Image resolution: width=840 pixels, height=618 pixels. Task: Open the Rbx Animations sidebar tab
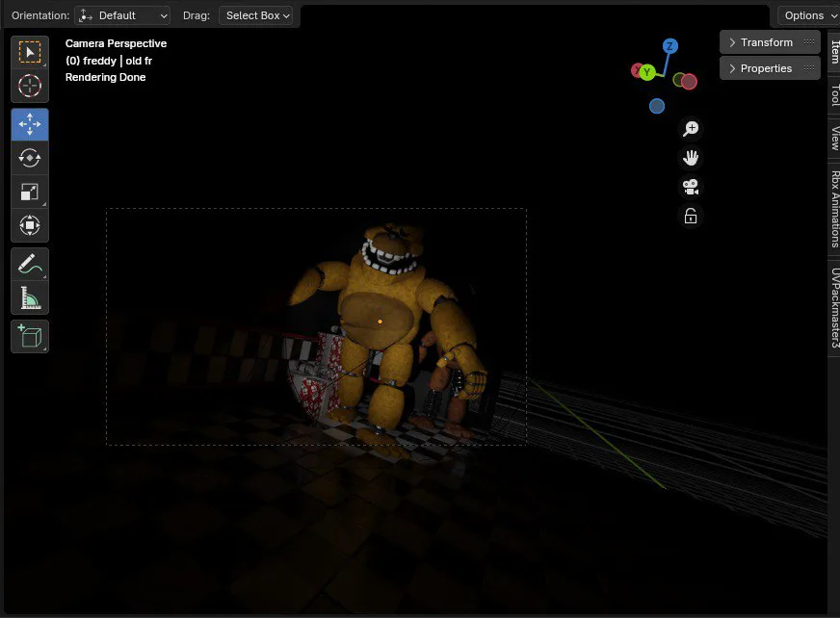[x=834, y=209]
